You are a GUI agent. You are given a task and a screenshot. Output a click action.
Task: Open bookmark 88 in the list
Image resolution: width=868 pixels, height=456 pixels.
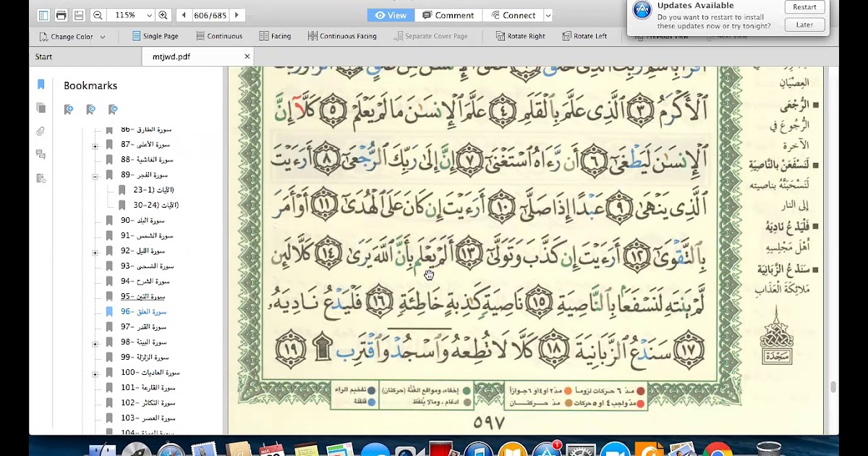click(146, 160)
